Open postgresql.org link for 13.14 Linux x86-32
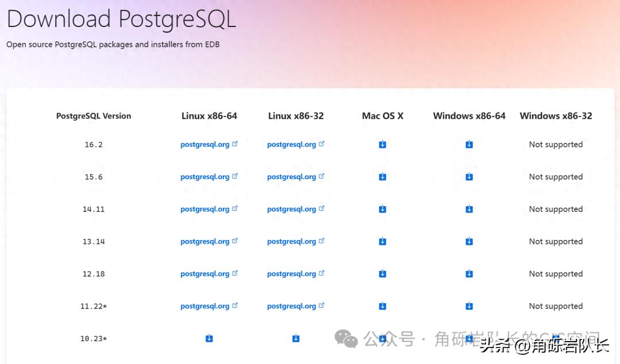This screenshot has height=364, width=620. [296, 241]
